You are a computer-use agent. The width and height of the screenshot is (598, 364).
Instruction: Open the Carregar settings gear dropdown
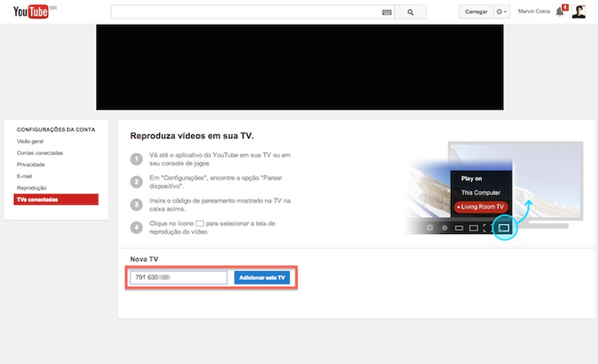point(501,11)
